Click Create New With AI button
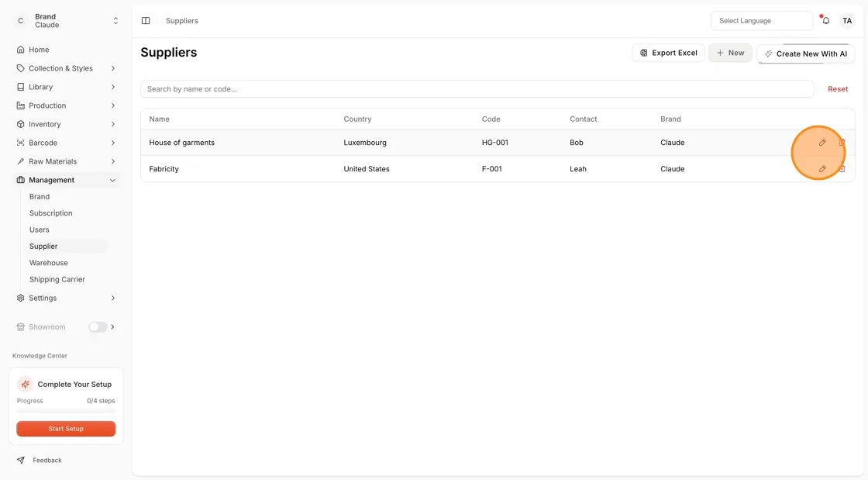Image resolution: width=868 pixels, height=480 pixels. tap(805, 54)
